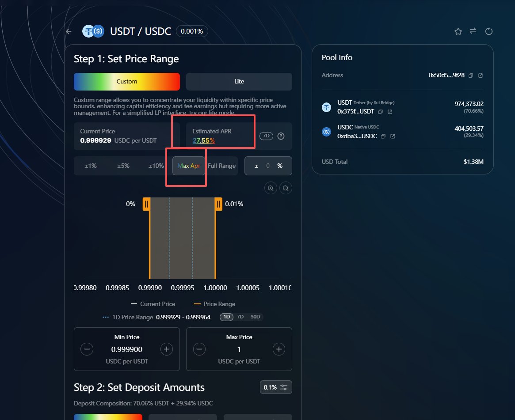This screenshot has height=420, width=515.
Task: Click the USD Total $1.38M value
Action: pos(473,162)
